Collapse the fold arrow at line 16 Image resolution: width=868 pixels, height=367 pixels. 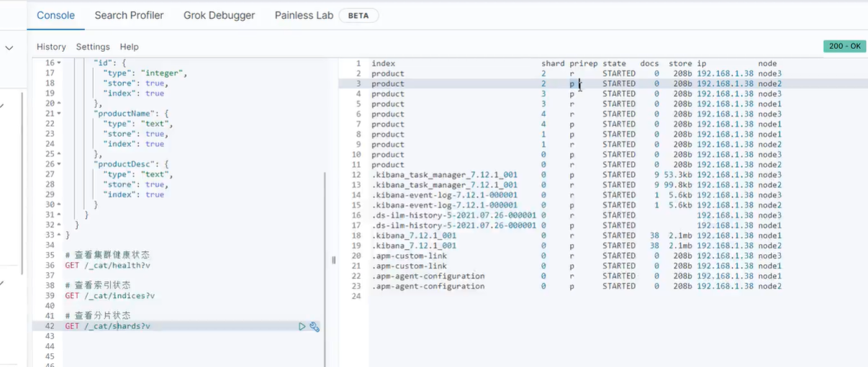[x=59, y=63]
